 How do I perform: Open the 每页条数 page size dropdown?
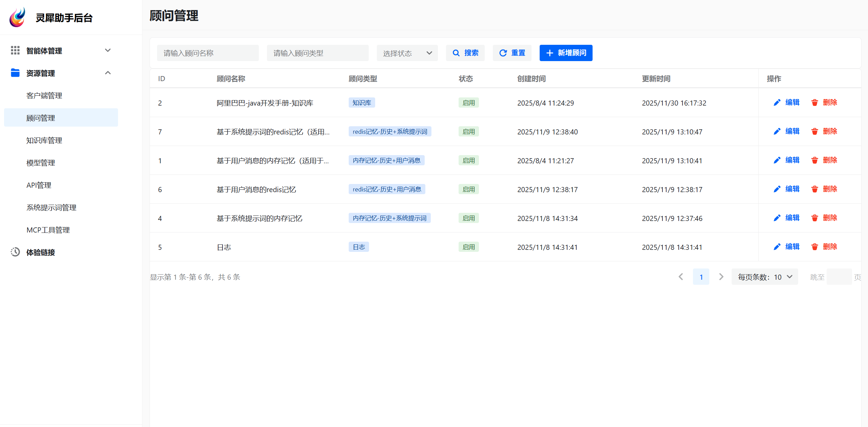(x=765, y=277)
